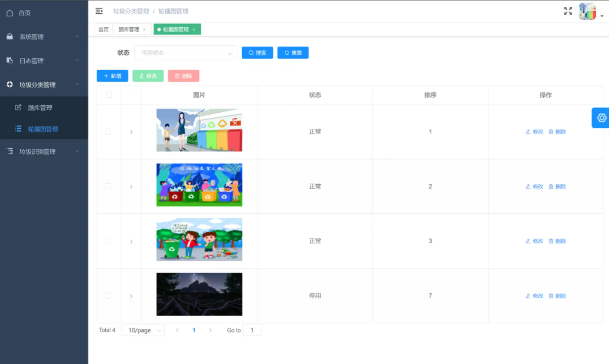Click the edit pencil for row sorted 7
Screen dimensions: 609x364
534,296
